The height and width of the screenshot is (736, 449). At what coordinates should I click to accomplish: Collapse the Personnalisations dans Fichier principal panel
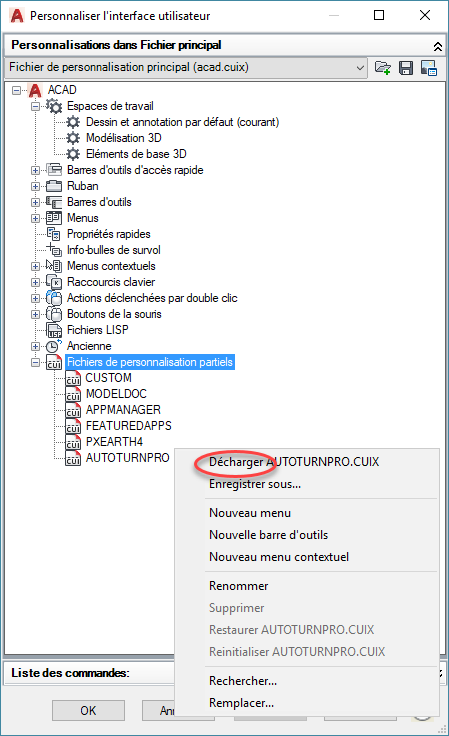point(437,46)
